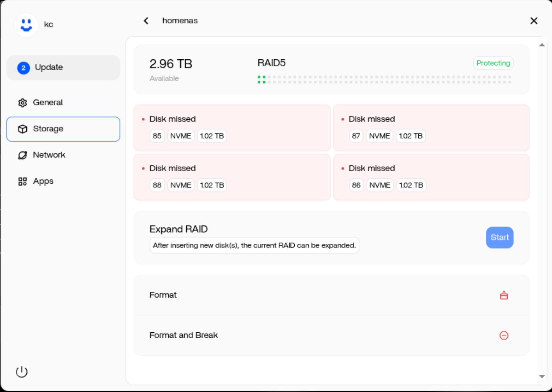This screenshot has height=392, width=552.
Task: Go back using the left chevron arrow
Action: pyautogui.click(x=146, y=21)
